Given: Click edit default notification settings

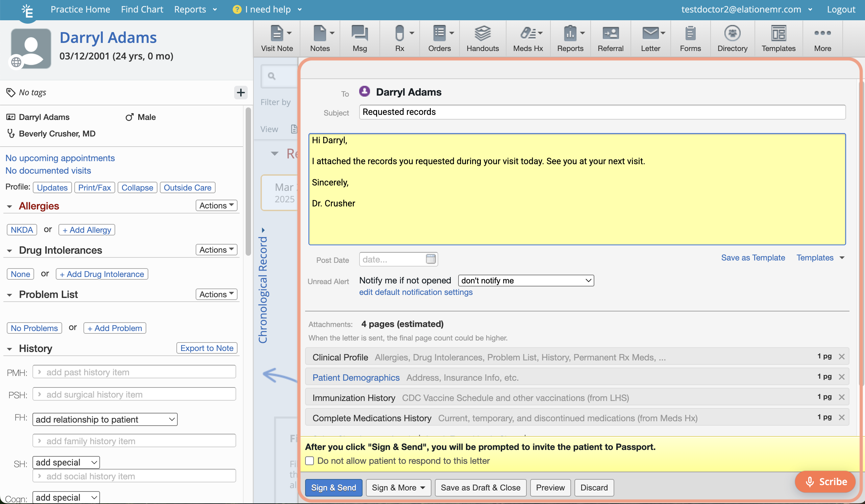Looking at the screenshot, I should [x=416, y=292].
